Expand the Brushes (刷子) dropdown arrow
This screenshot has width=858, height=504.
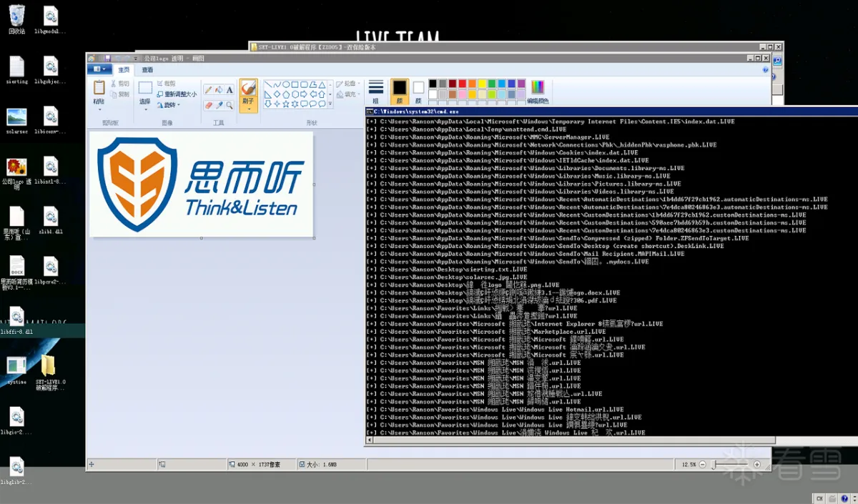click(248, 109)
